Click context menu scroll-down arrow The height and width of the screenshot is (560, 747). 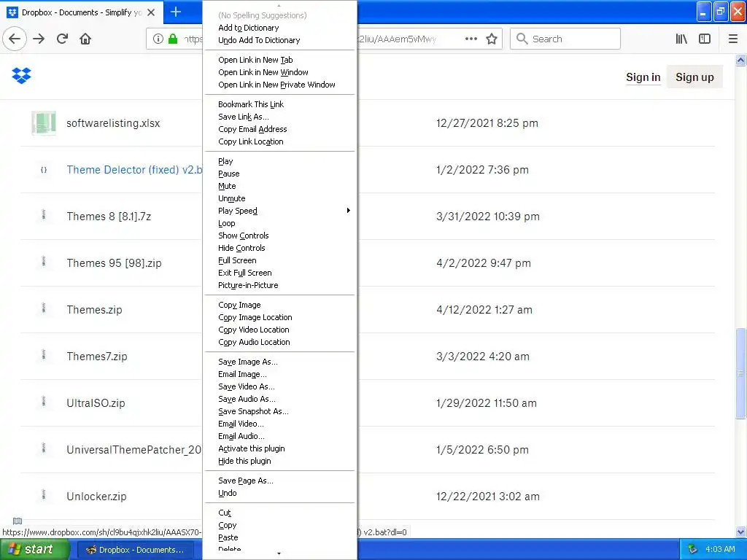coord(279,554)
